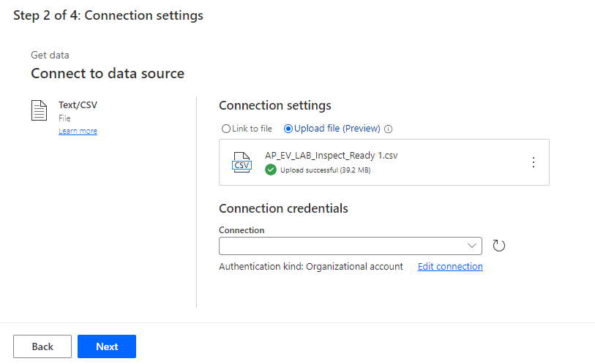Expand the Connection dropdown chevron arrow

pos(472,246)
